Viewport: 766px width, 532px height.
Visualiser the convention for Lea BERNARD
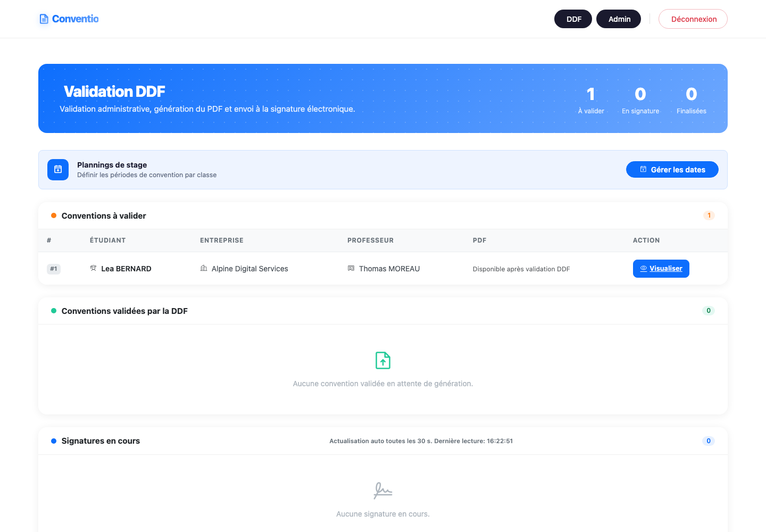pos(661,269)
